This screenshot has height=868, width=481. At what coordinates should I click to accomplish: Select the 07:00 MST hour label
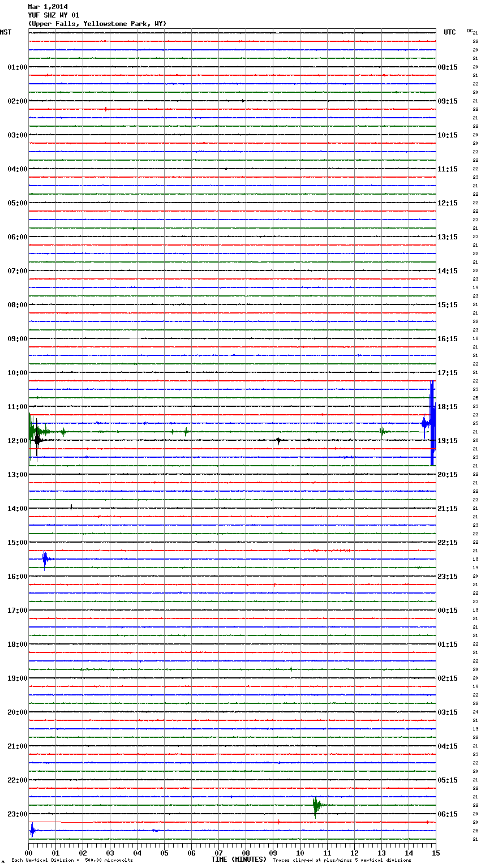tap(17, 271)
